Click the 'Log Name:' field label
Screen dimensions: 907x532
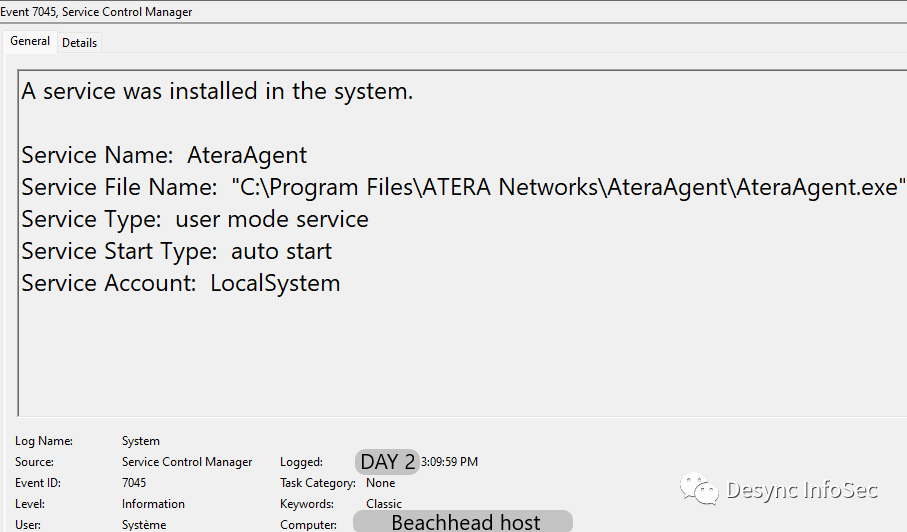click(44, 441)
